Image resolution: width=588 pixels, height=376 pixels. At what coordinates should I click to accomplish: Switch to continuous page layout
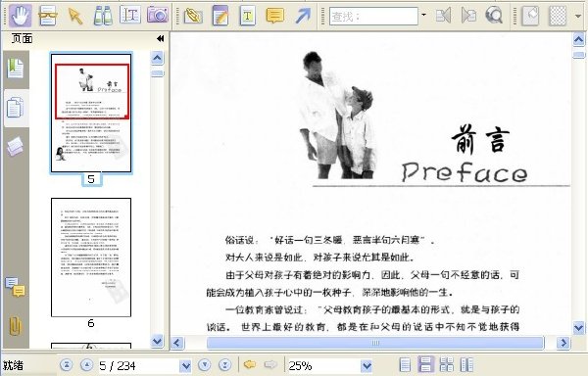click(425, 365)
